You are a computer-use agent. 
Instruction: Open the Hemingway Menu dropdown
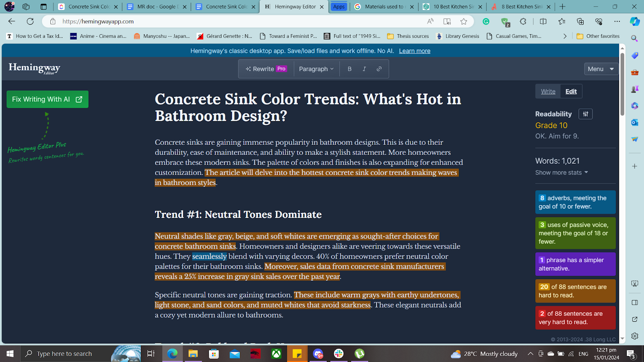[601, 69]
